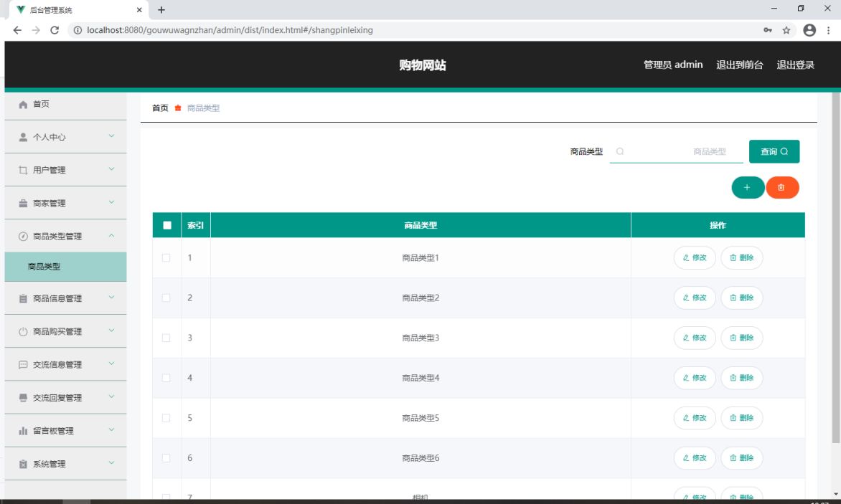The image size is (841, 504).
Task: Click the 商品类型 search input field
Action: (x=677, y=151)
